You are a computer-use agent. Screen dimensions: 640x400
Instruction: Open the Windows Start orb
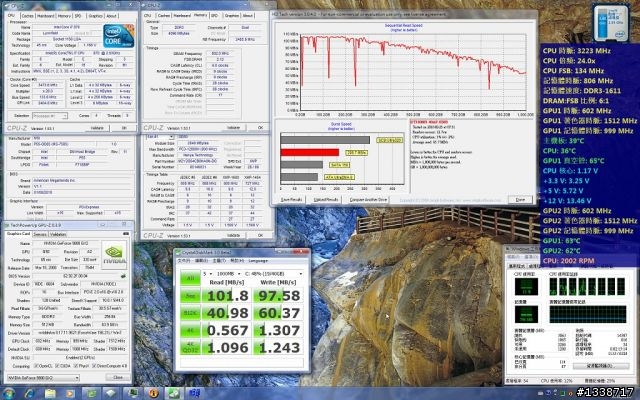point(9,393)
